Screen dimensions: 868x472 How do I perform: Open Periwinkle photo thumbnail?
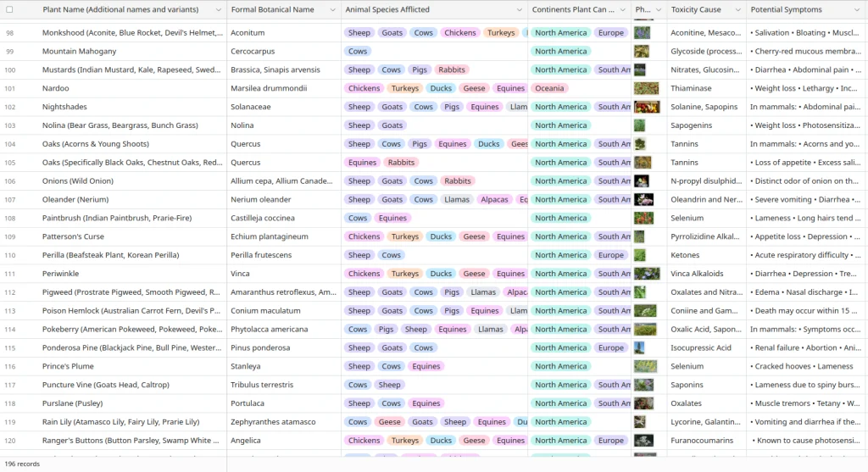point(647,274)
